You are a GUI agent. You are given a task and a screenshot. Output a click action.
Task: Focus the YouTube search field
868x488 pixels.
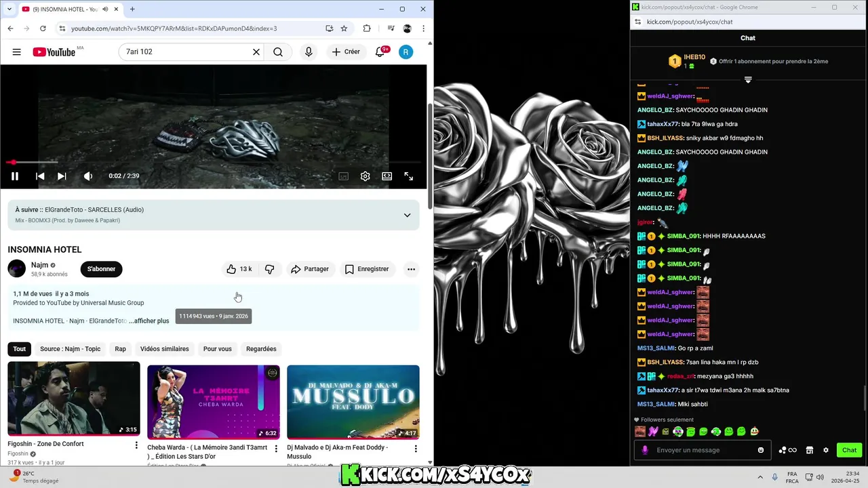click(183, 52)
